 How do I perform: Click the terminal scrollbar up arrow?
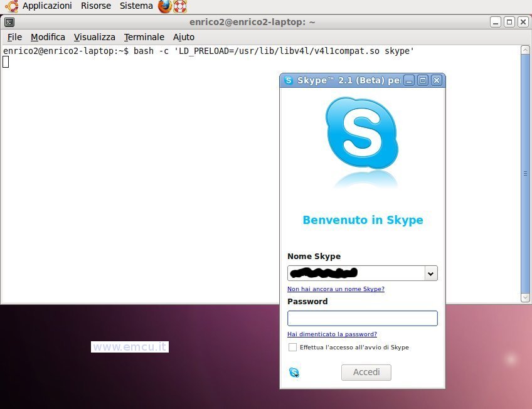pyautogui.click(x=525, y=50)
